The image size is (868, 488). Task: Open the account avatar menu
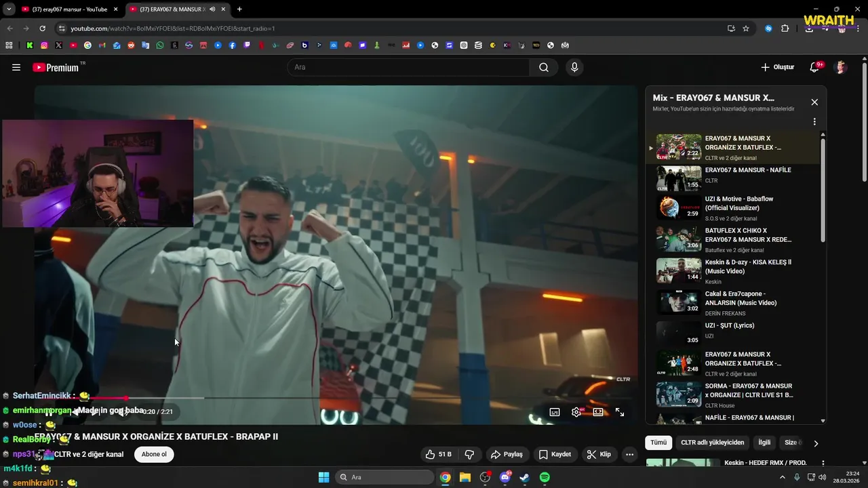point(841,67)
